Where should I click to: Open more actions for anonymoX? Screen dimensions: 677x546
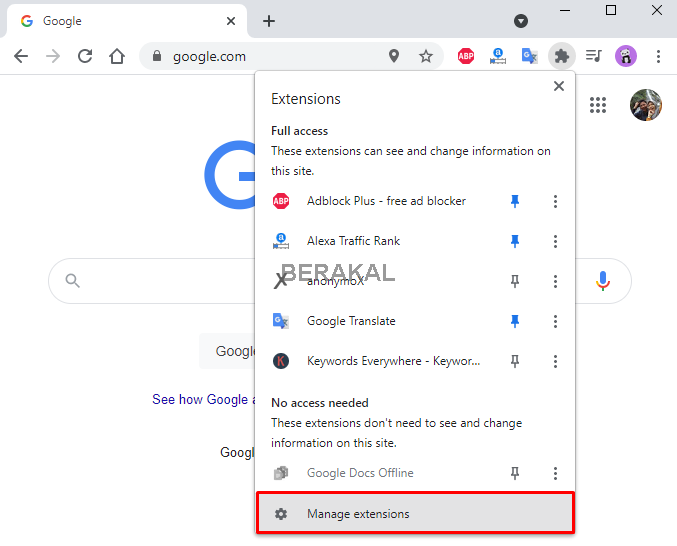[x=555, y=281]
